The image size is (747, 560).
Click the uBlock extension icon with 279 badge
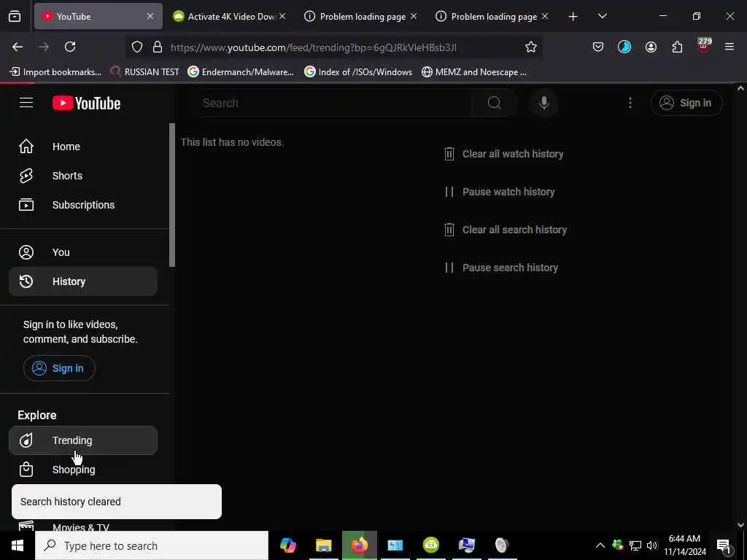704,46
